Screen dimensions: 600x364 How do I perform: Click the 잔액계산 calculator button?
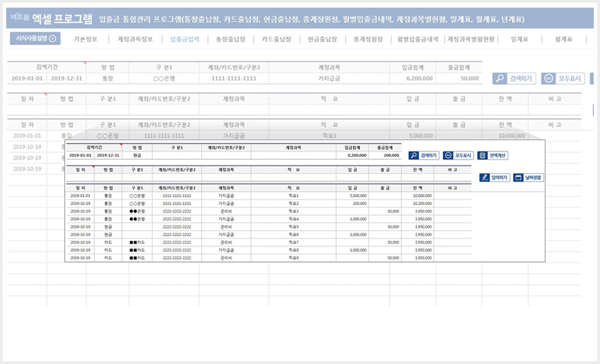[492, 155]
